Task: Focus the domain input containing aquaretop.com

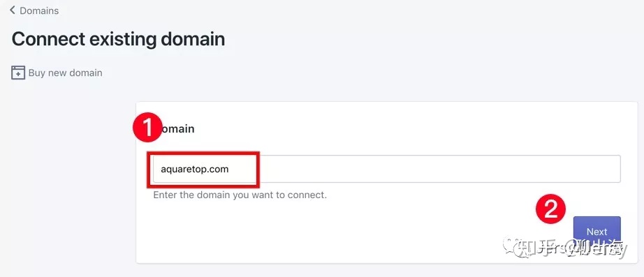Action: (x=386, y=169)
